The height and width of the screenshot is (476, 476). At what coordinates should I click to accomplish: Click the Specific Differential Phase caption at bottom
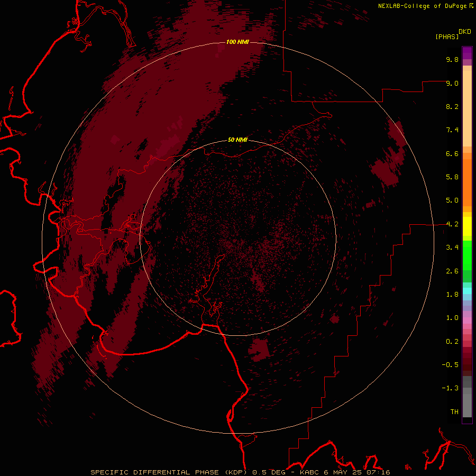(x=240, y=472)
